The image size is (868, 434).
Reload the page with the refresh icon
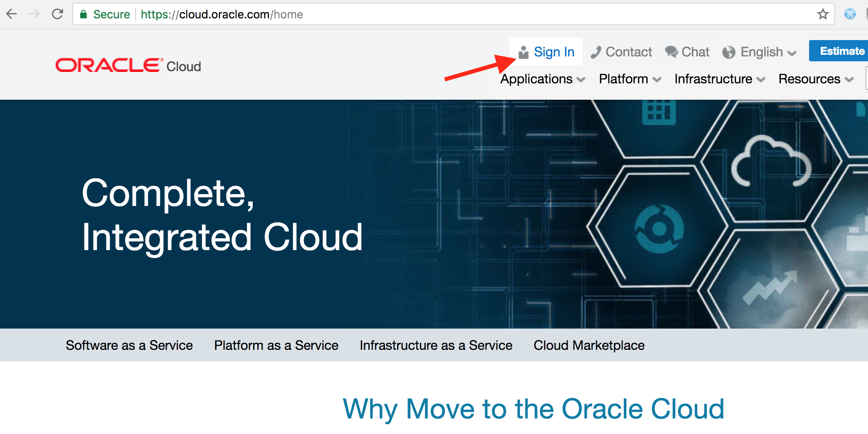coord(57,14)
